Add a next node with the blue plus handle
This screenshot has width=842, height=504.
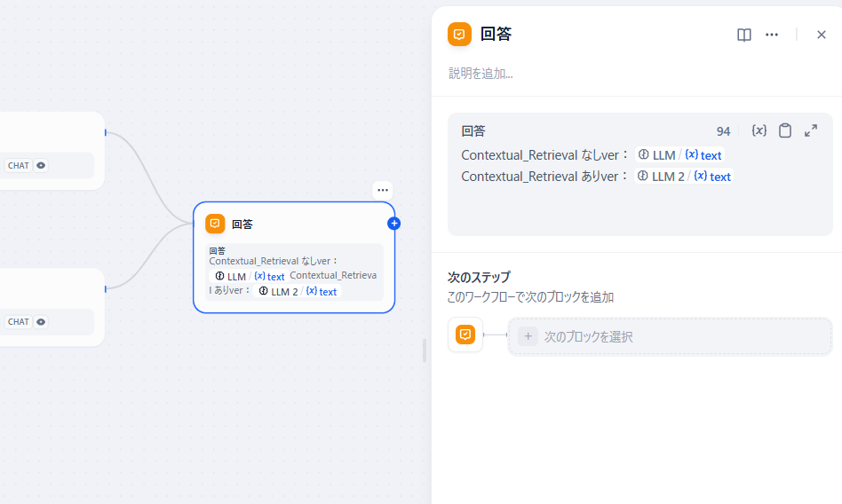[x=393, y=224]
